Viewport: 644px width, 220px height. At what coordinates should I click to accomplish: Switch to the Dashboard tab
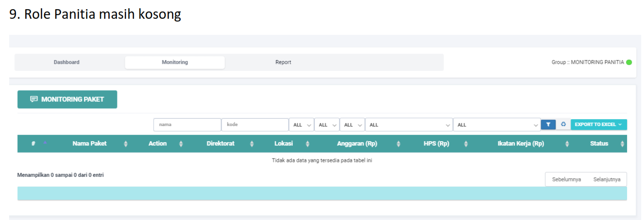point(67,62)
